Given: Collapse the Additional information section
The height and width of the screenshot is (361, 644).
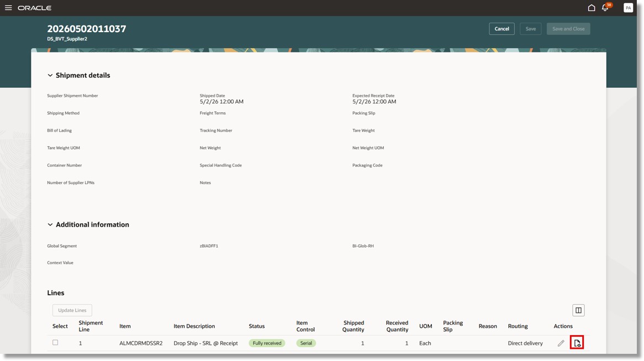Looking at the screenshot, I should 50,224.
